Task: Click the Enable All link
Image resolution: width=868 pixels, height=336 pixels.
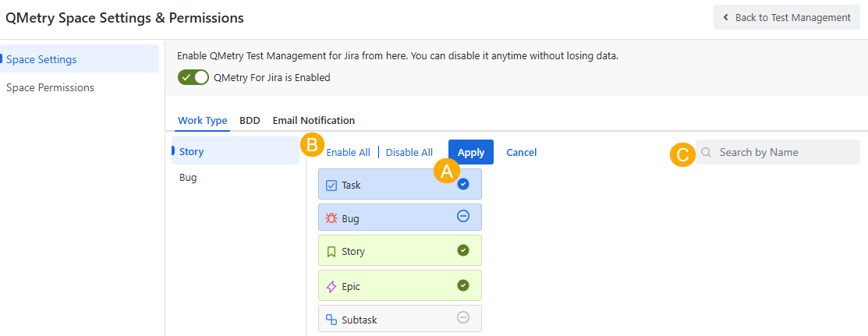Action: point(348,153)
